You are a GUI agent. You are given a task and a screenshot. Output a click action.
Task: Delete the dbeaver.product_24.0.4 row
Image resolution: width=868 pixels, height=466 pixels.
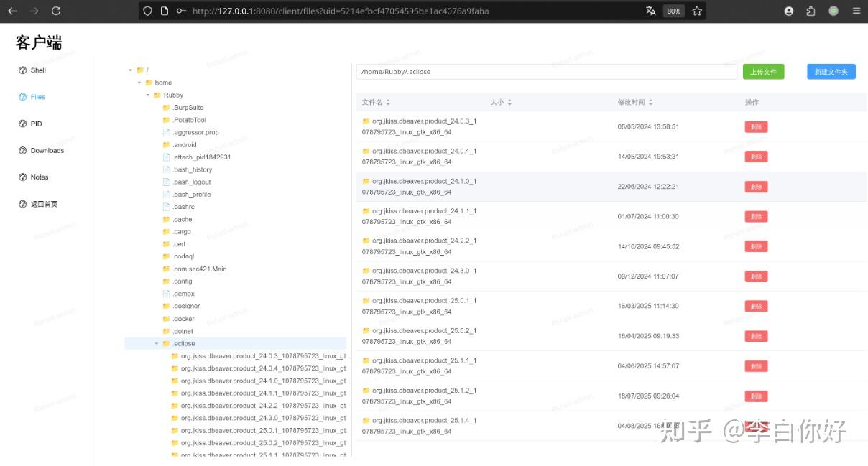tap(756, 157)
